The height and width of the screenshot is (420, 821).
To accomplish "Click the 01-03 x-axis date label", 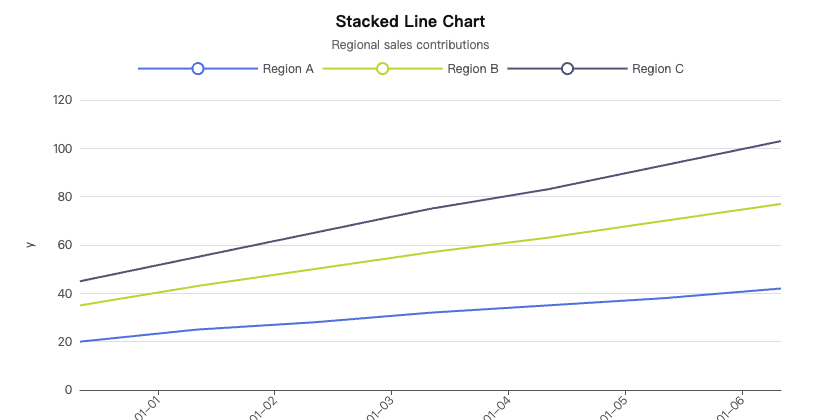I will tap(381, 408).
